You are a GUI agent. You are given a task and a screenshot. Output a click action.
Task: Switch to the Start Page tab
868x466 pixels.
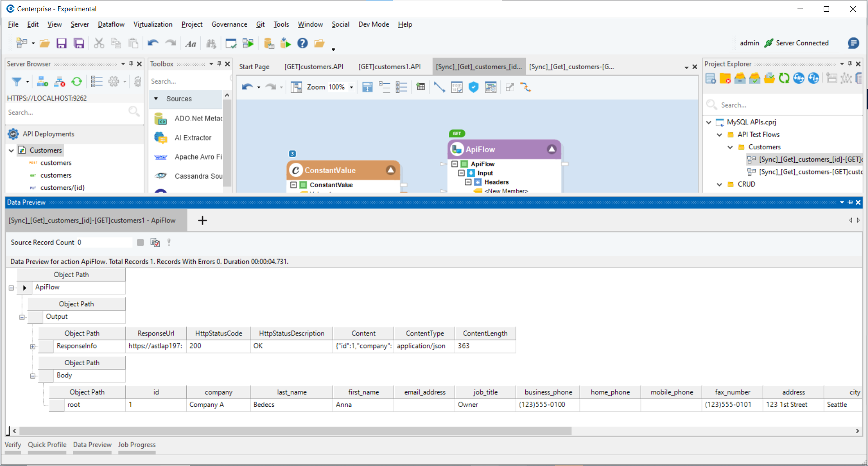coord(254,67)
